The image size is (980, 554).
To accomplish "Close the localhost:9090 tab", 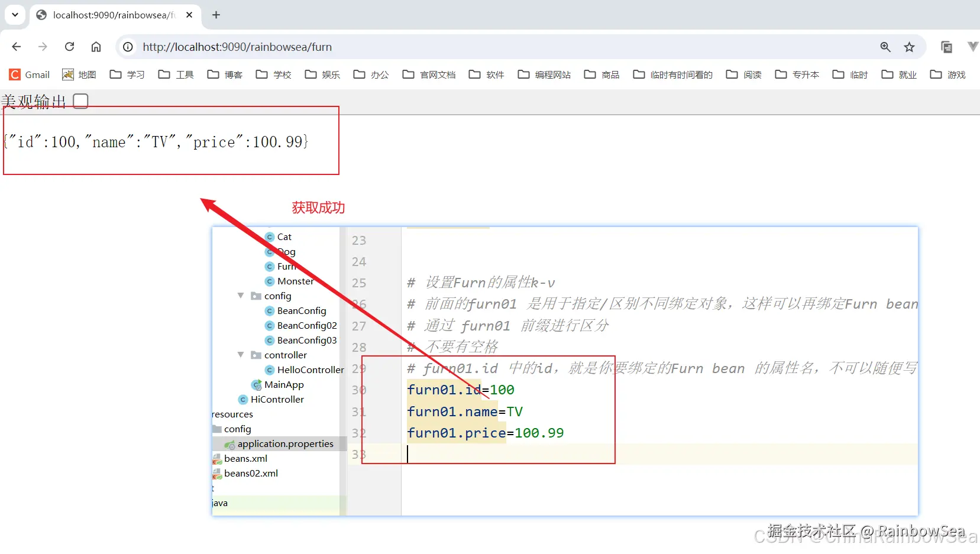I will pos(189,15).
